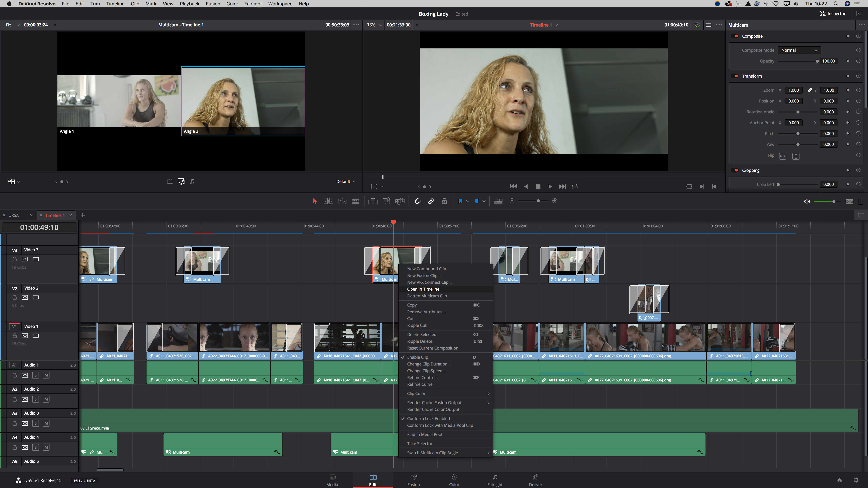Switch to the Deliver page
Screen dimensions: 868x488
535,480
